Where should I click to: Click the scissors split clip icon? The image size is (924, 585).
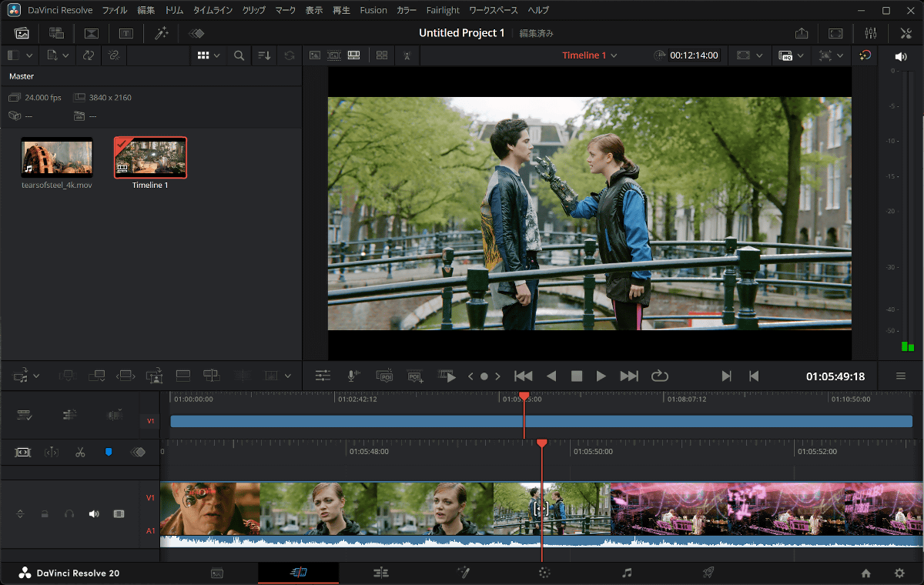(80, 452)
